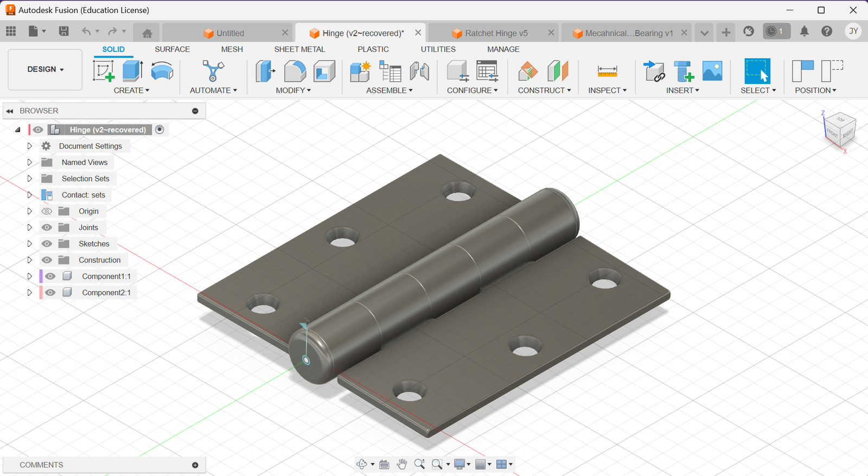Click the Save icon
868x476 pixels.
[x=63, y=31]
